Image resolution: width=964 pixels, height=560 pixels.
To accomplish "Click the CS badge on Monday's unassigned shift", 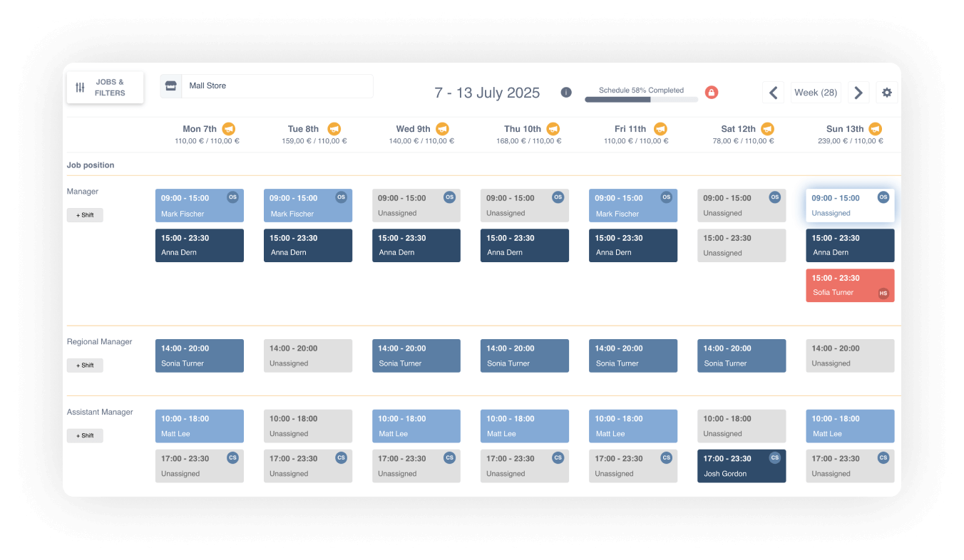I will (232, 457).
